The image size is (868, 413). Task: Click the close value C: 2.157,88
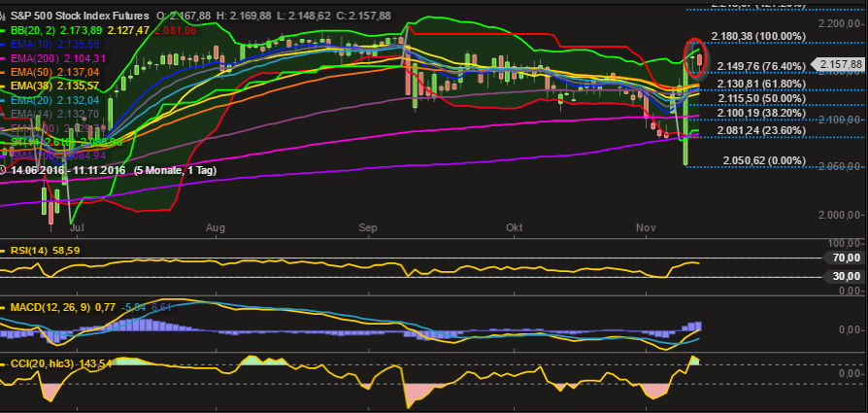(366, 17)
